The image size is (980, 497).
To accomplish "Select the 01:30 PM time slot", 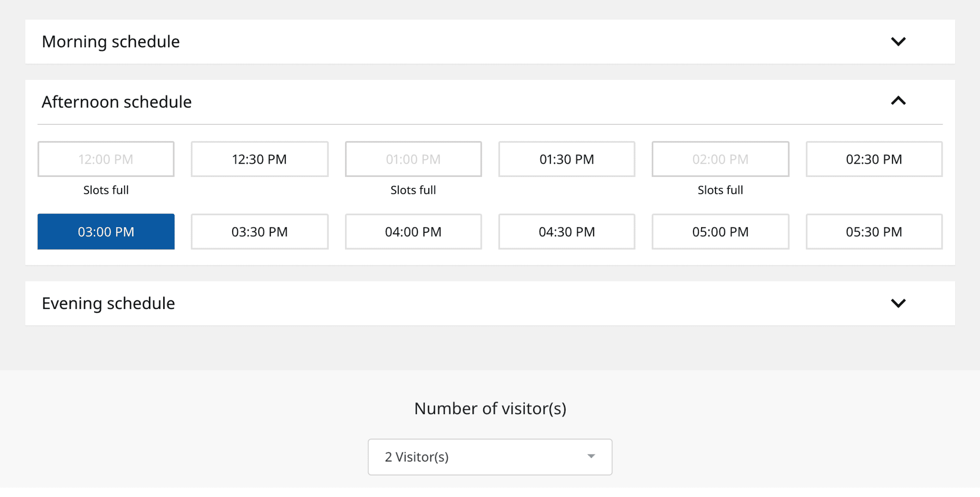I will 567,159.
